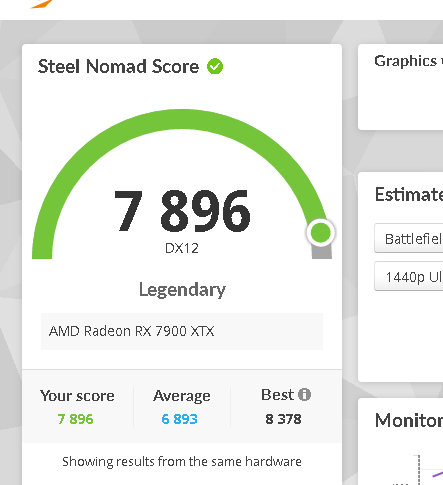The image size is (443, 485).
Task: Click the green validation checkmark icon
Action: (x=215, y=66)
